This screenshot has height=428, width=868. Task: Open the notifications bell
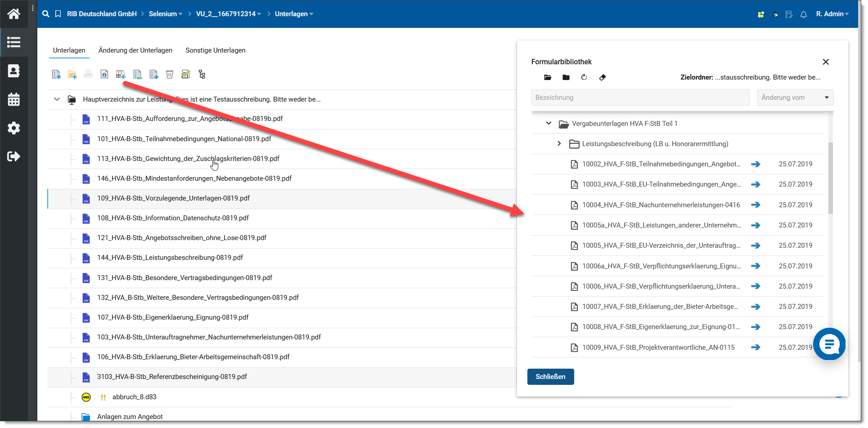coord(804,14)
